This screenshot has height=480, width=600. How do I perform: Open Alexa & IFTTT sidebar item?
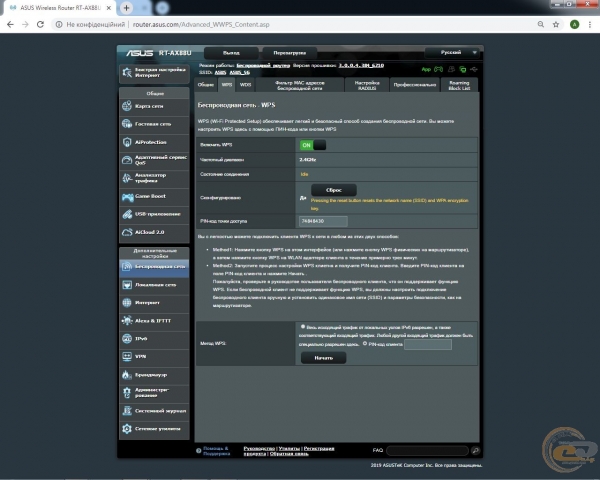click(x=154, y=321)
